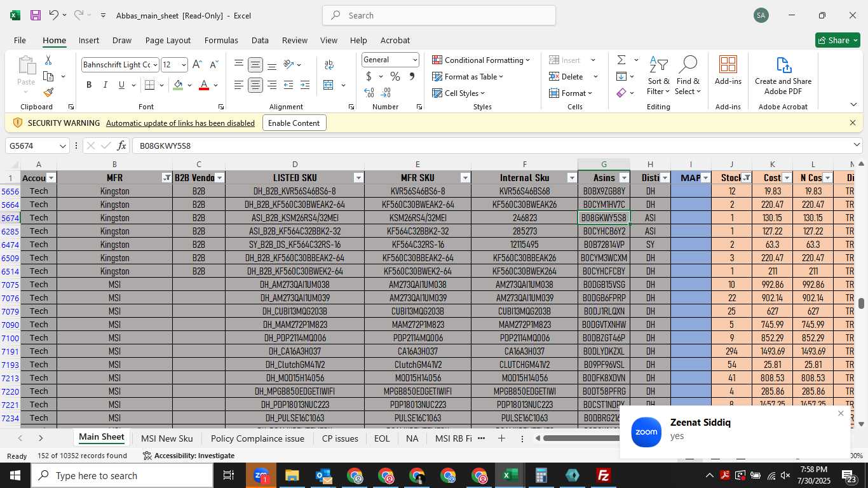
Task: Click the Search box in title bar
Action: [x=439, y=15]
